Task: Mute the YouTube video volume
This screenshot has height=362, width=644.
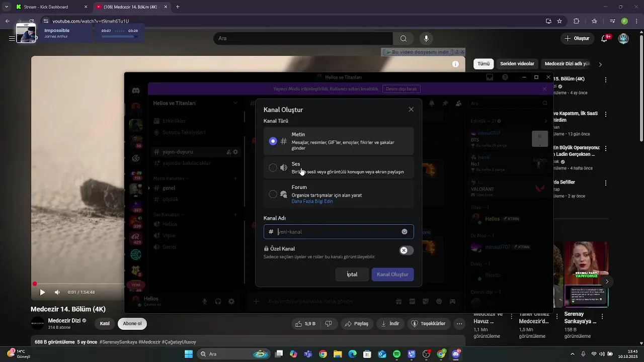Action: click(57, 292)
